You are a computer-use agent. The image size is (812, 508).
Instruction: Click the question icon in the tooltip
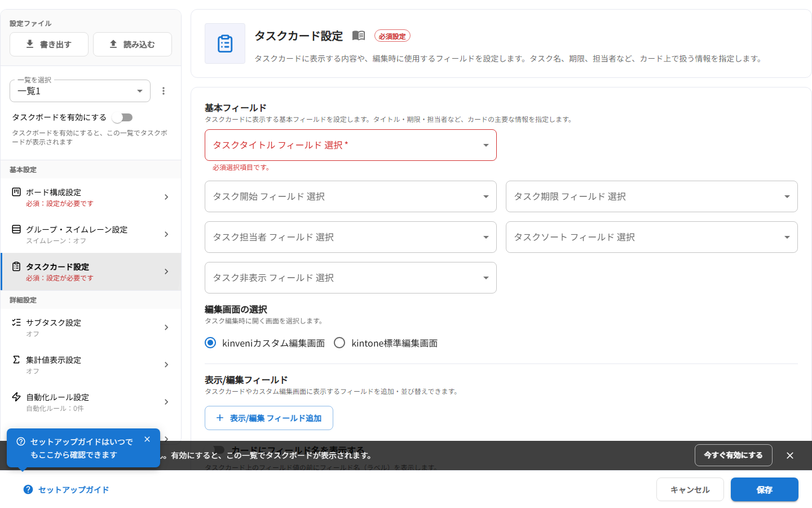tap(21, 441)
